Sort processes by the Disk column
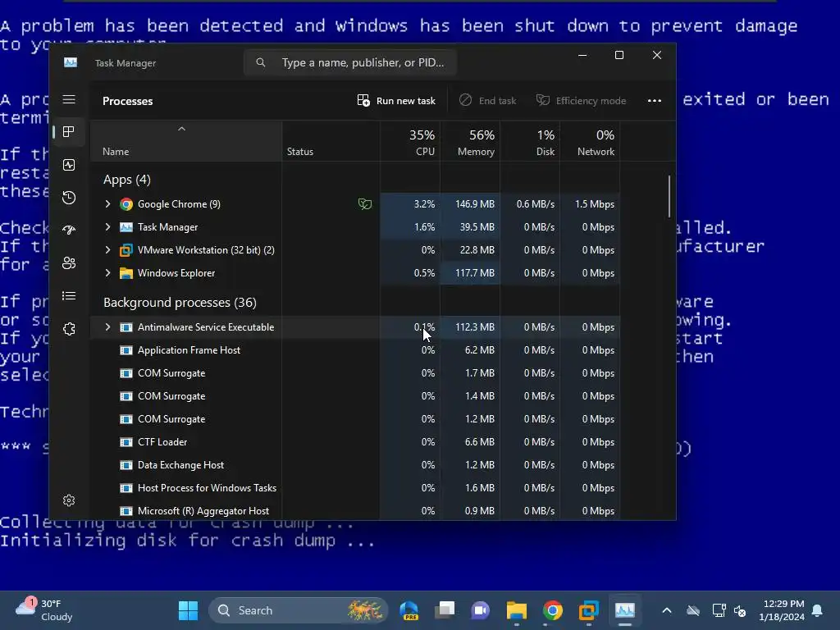Viewport: 840px width, 630px height. (x=531, y=141)
